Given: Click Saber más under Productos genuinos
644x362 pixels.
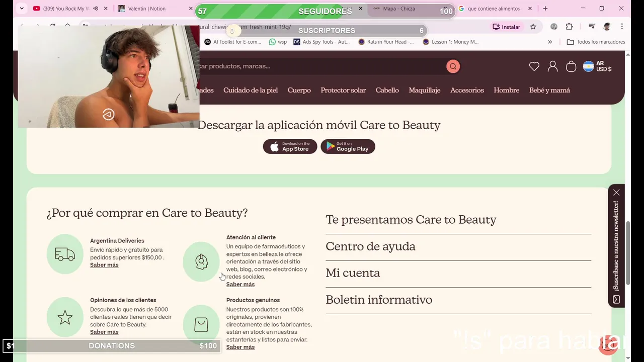Looking at the screenshot, I should coord(240,347).
